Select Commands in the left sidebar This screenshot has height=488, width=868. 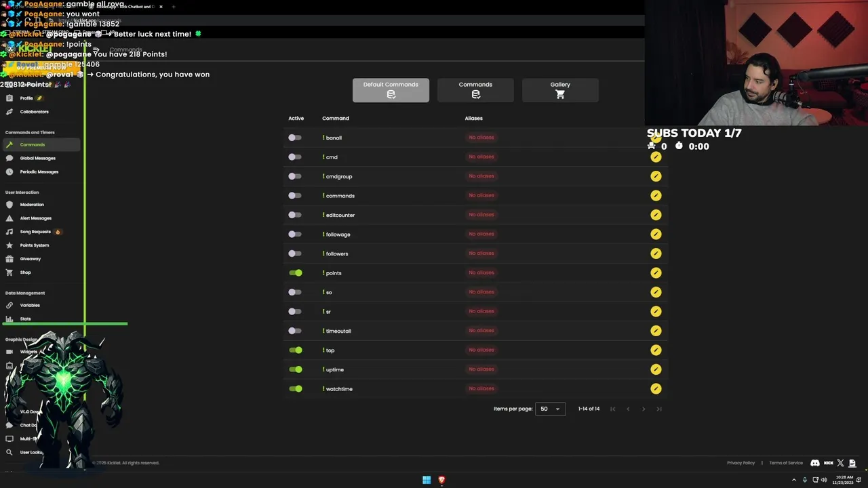(x=41, y=144)
